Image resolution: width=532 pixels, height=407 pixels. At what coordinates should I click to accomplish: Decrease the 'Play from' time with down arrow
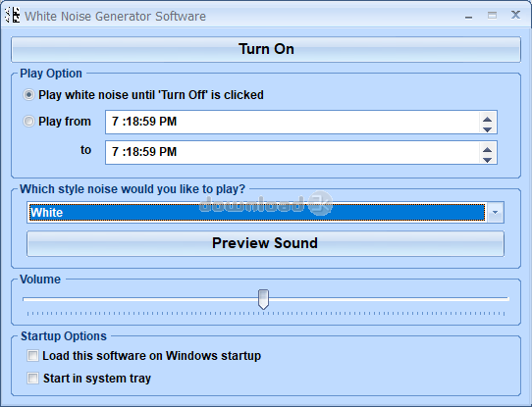(x=488, y=129)
